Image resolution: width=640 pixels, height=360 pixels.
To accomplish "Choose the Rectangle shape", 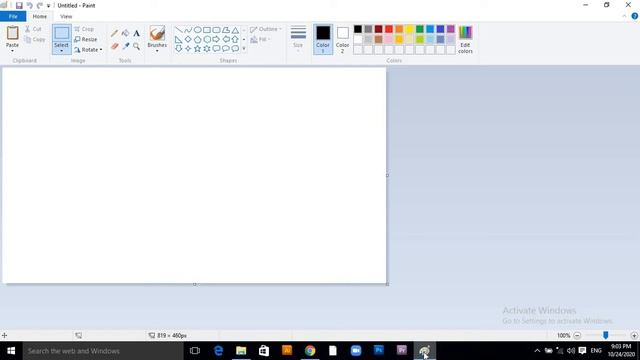I will pyautogui.click(x=207, y=30).
